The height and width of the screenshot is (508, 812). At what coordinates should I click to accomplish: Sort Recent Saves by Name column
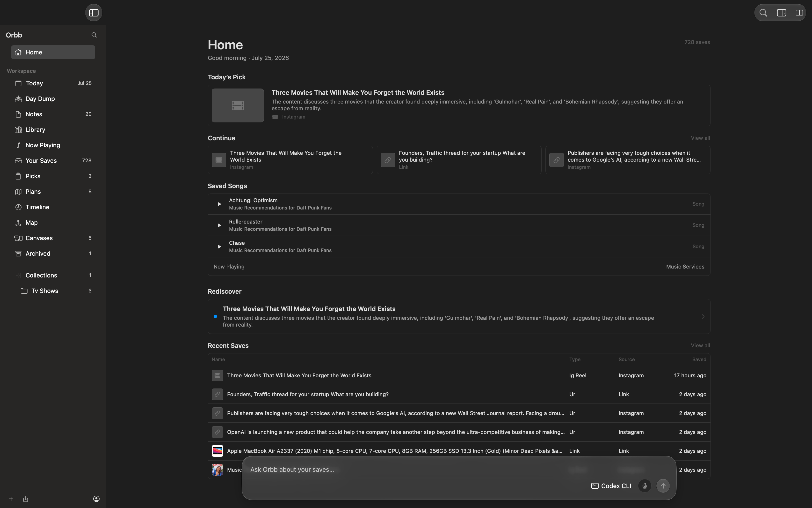tap(218, 359)
